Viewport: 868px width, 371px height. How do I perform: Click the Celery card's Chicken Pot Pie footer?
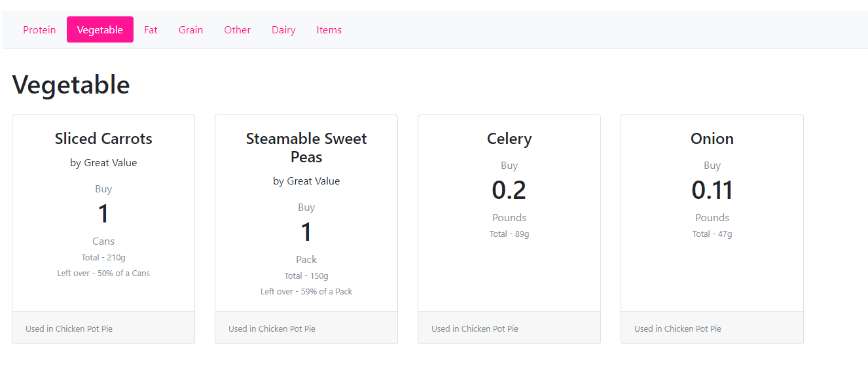[x=475, y=328]
